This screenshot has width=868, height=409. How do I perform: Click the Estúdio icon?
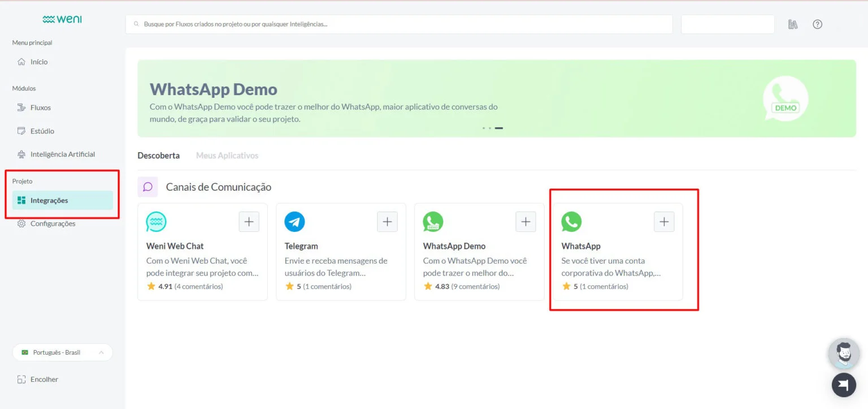21,131
